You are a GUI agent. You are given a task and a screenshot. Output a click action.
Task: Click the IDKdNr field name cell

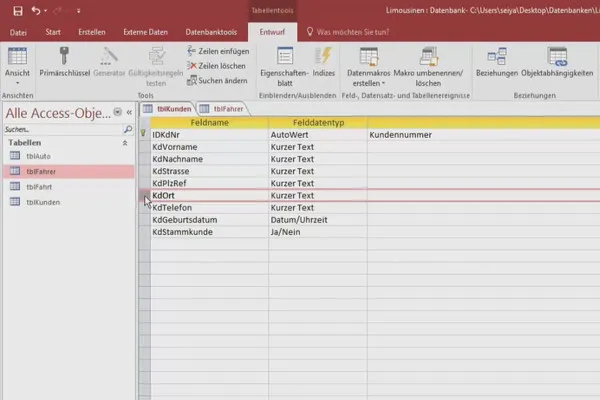coord(209,135)
